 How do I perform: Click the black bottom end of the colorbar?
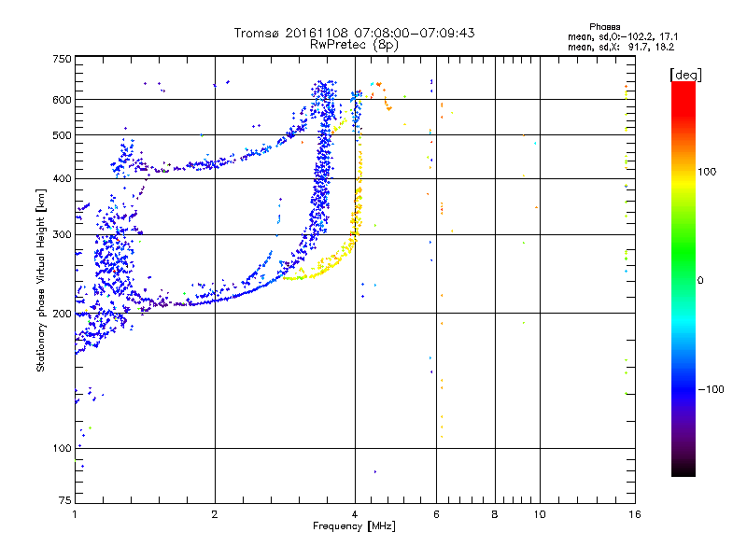tap(684, 469)
